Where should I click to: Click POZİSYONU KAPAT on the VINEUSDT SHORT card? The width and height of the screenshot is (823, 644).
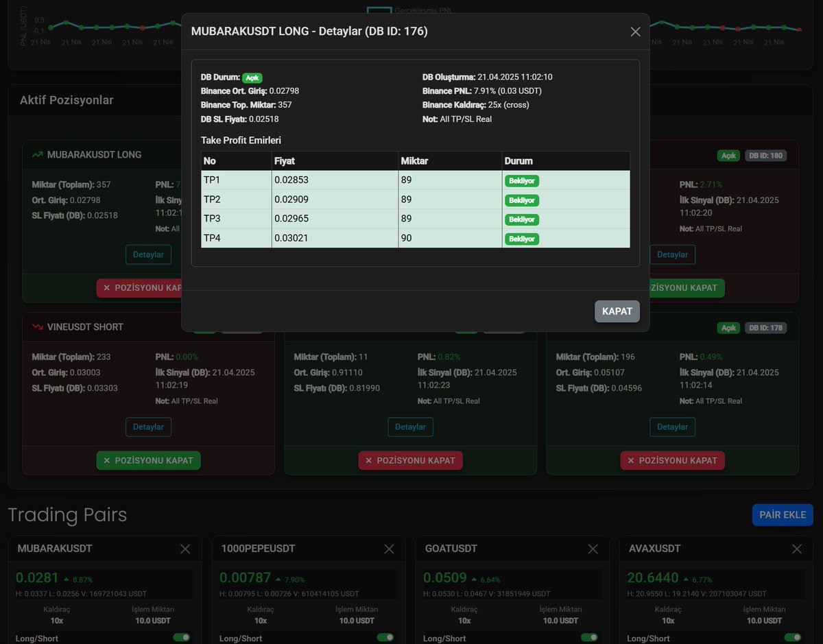click(148, 460)
